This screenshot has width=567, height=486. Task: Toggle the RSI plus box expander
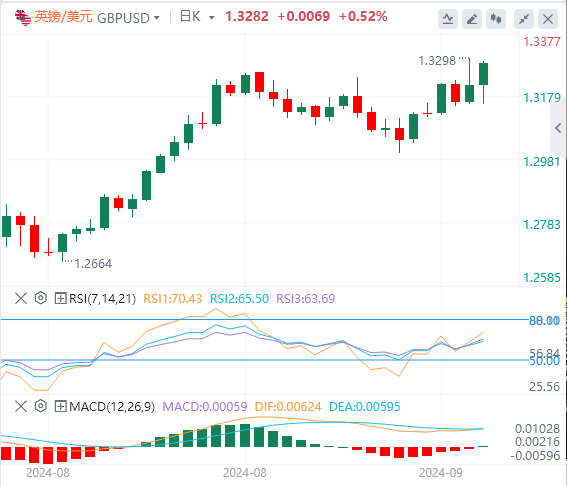pyautogui.click(x=60, y=298)
